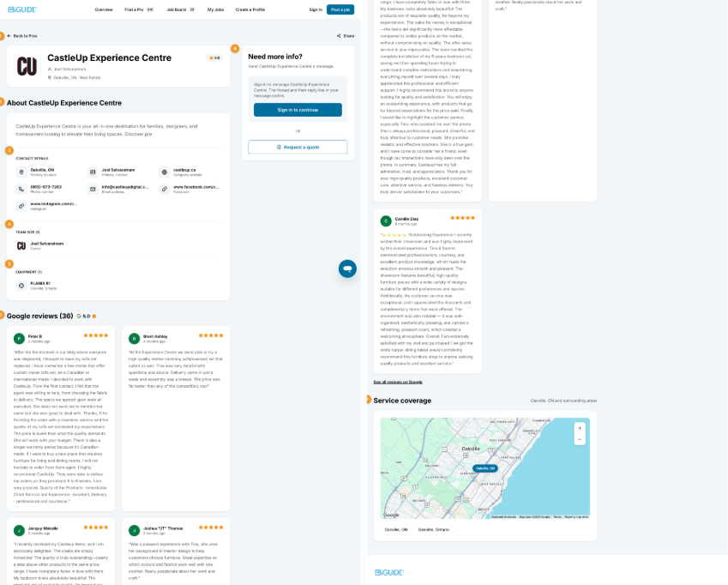
Task: Click the iGUIDE logo in header
Action: [22, 9]
